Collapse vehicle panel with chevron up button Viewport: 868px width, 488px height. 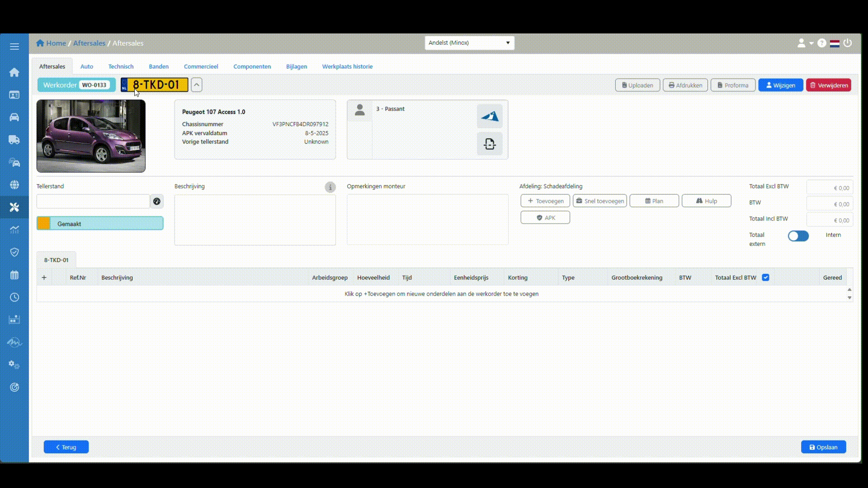(196, 85)
